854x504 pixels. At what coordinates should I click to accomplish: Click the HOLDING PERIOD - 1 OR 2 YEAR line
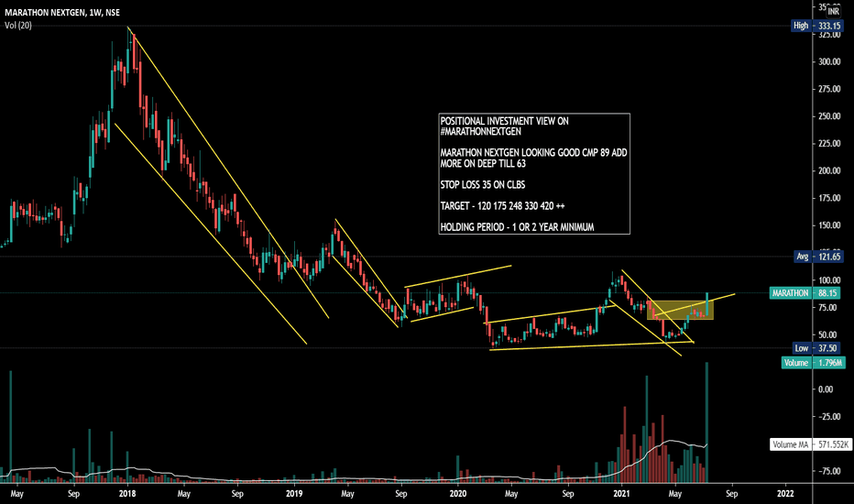tap(517, 227)
